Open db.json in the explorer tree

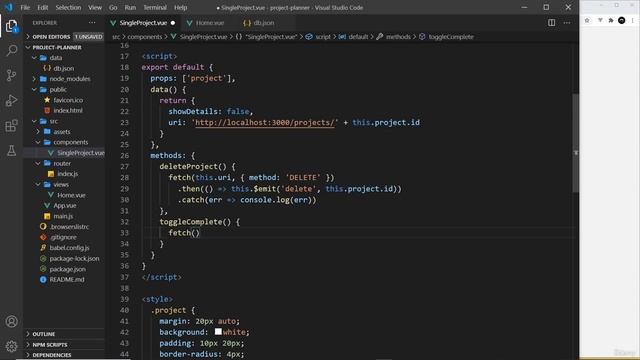[65, 69]
